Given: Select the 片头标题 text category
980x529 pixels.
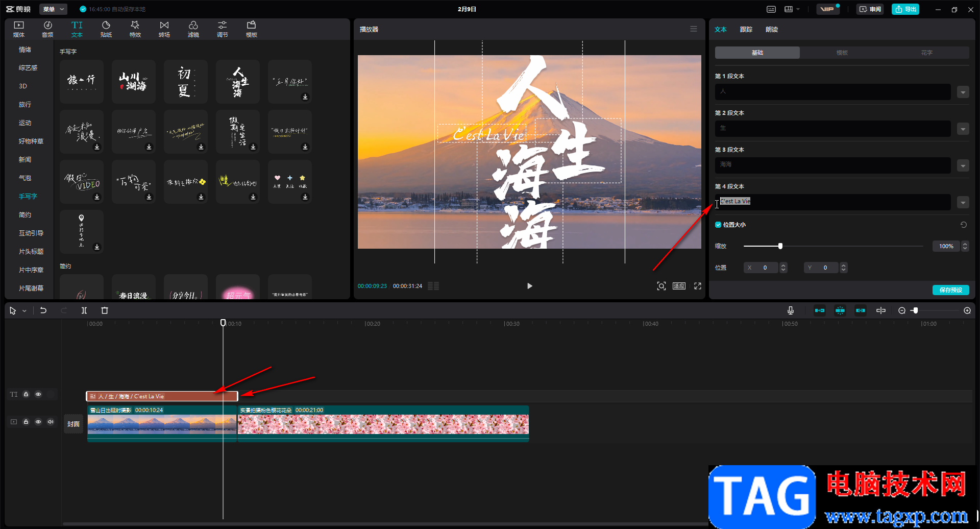Looking at the screenshot, I should [x=31, y=252].
